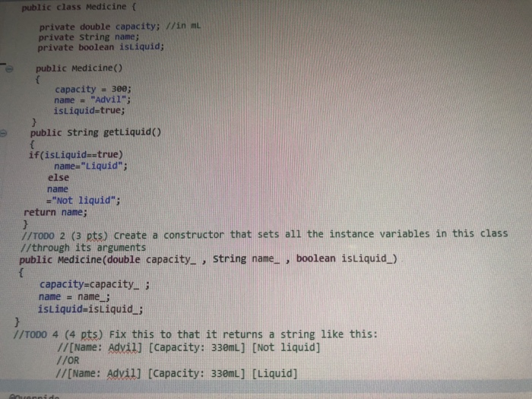532x399 pixels.
Task: Click the 'isLiquid=true;' statement
Action: (89, 111)
